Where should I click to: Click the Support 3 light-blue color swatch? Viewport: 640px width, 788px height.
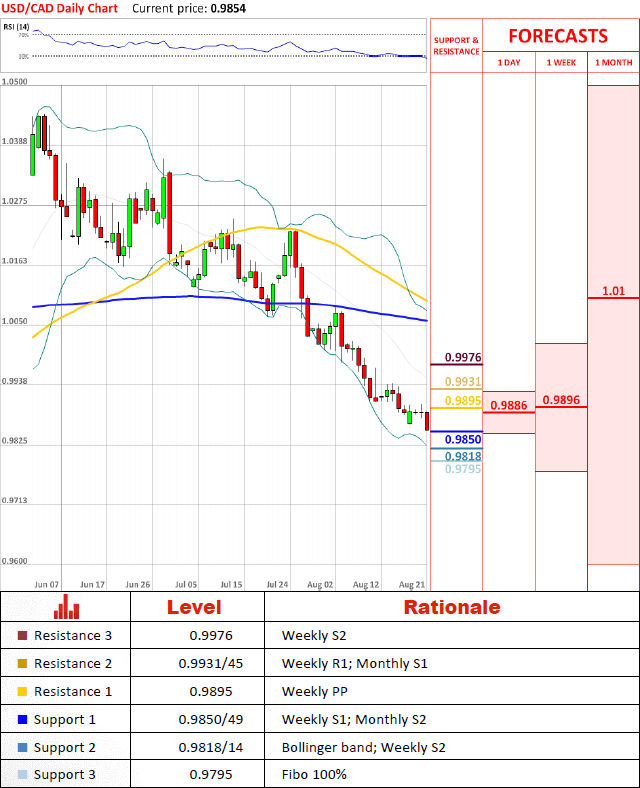(22, 774)
